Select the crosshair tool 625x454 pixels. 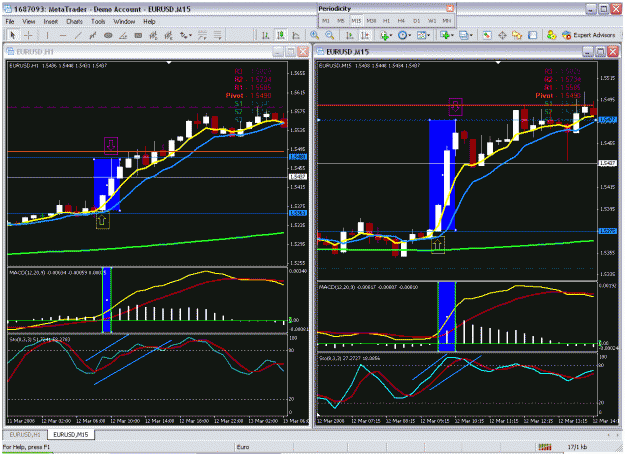[x=28, y=35]
